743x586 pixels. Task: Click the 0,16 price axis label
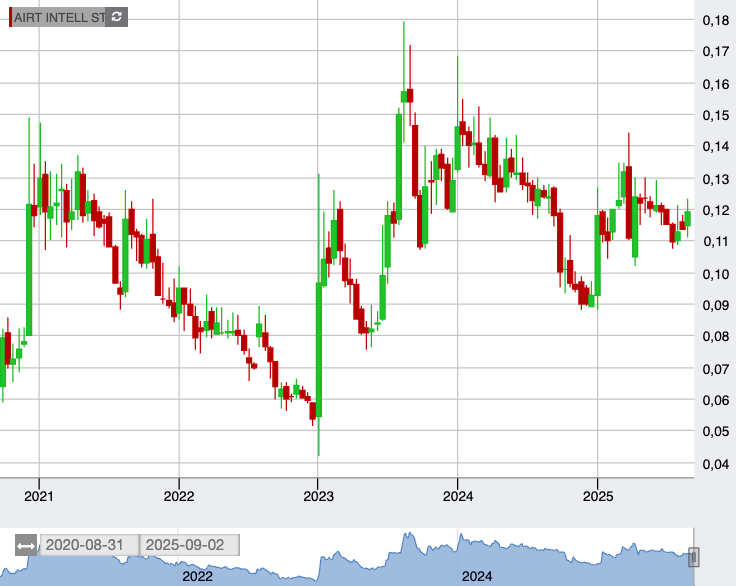716,84
